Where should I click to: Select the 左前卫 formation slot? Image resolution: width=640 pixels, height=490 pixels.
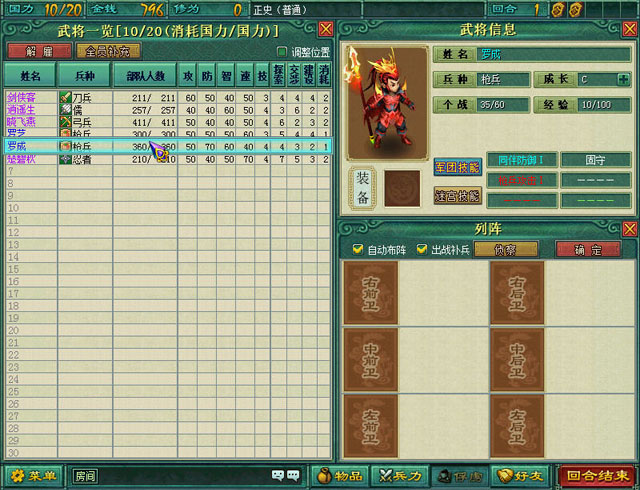371,426
